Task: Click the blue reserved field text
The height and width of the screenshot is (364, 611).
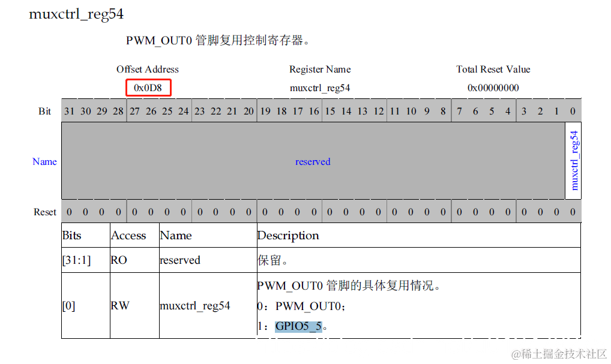Action: coord(313,161)
